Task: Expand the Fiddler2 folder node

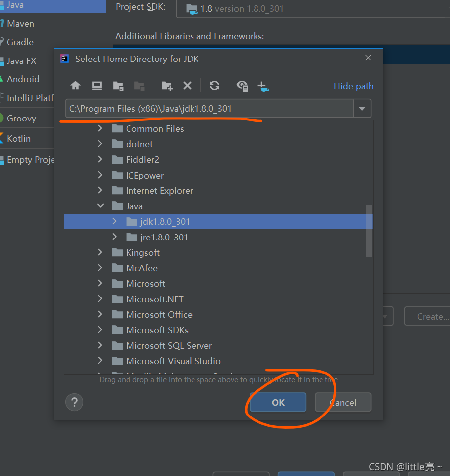Action: click(x=100, y=159)
